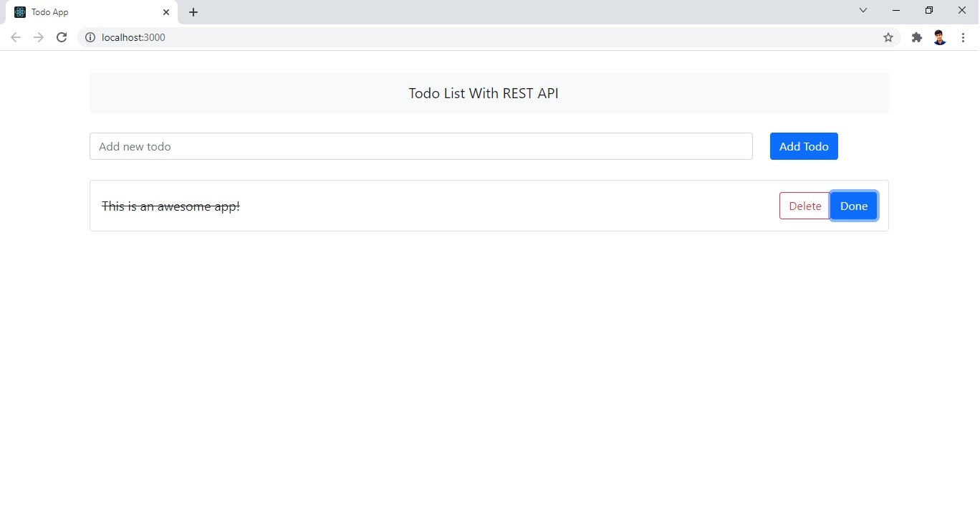This screenshot has width=980, height=516.
Task: Click the struck-through todo text
Action: pyautogui.click(x=170, y=206)
